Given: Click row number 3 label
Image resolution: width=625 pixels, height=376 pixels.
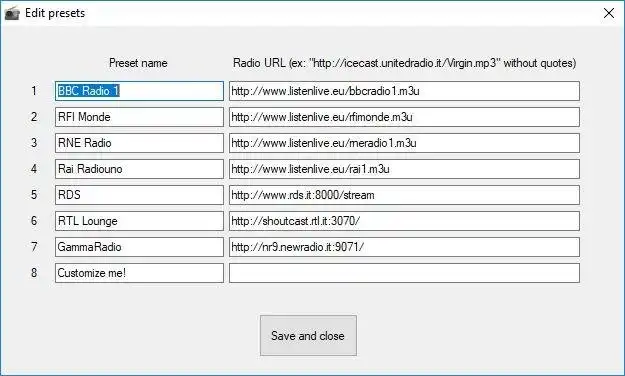Looking at the screenshot, I should coord(34,143).
